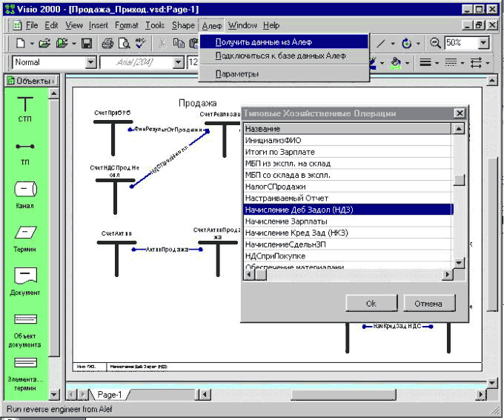
Task: Select the Документ stencil shape
Action: (x=25, y=281)
